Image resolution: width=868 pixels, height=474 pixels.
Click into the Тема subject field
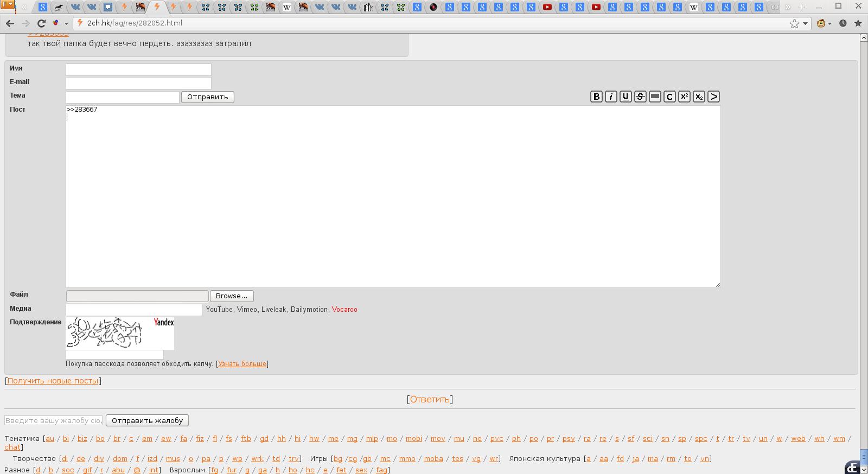[123, 97]
